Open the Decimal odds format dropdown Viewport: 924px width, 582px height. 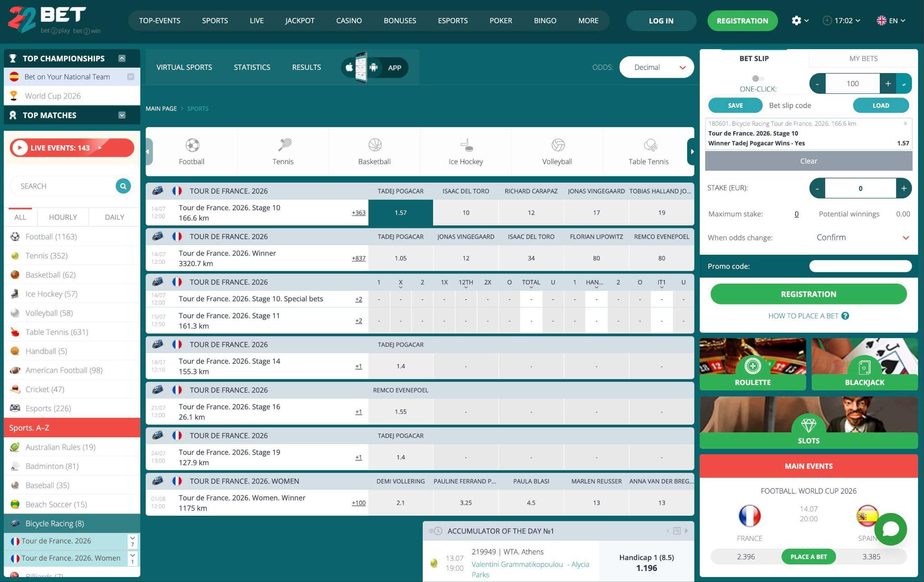pos(656,67)
